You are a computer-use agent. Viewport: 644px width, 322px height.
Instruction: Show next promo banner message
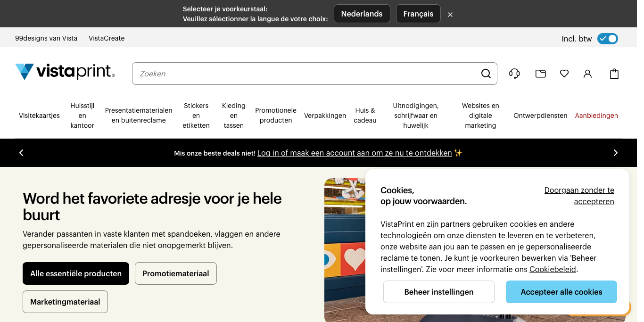coord(615,153)
